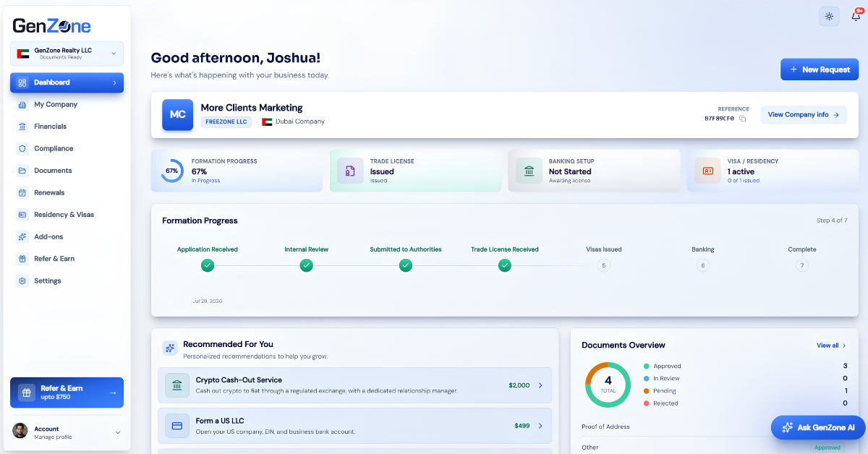The height and width of the screenshot is (454, 868).
Task: Click the Submitted to Authorities step checkmark
Action: tap(406, 265)
